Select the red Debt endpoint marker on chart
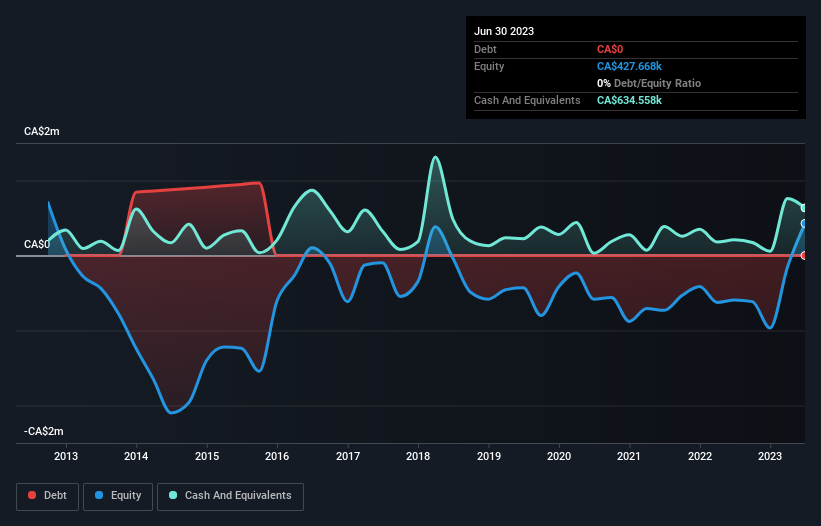Image resolution: width=821 pixels, height=526 pixels. click(804, 255)
